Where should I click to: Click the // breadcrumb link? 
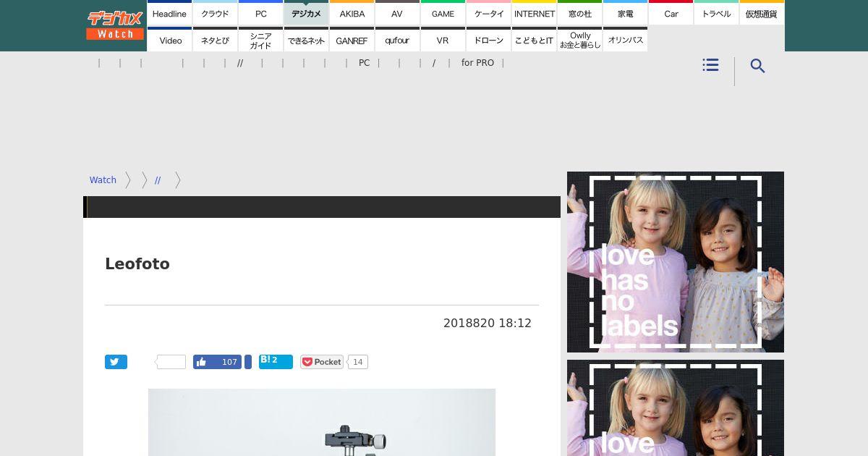[158, 180]
